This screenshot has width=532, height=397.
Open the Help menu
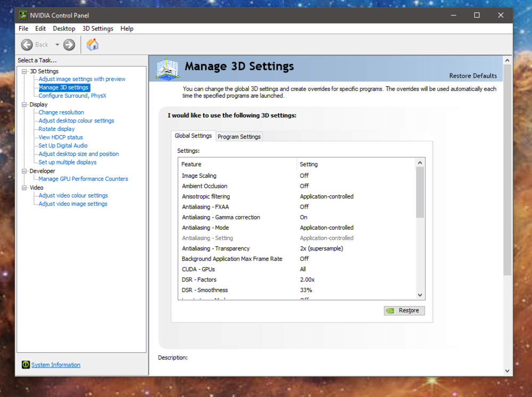pos(127,29)
